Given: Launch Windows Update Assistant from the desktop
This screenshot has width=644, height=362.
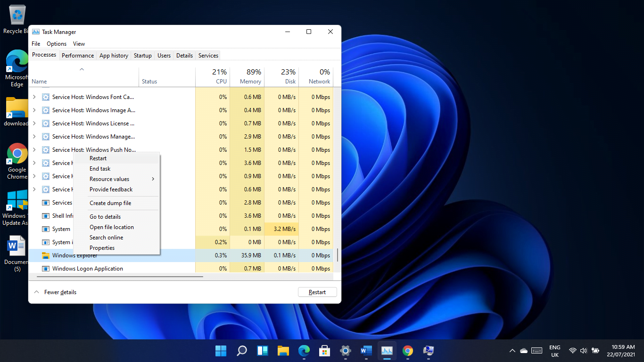Looking at the screenshot, I should point(17,199).
